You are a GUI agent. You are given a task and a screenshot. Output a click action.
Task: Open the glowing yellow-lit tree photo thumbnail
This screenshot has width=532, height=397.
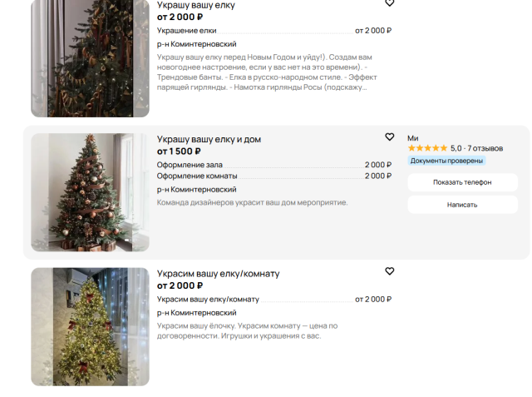91,327
